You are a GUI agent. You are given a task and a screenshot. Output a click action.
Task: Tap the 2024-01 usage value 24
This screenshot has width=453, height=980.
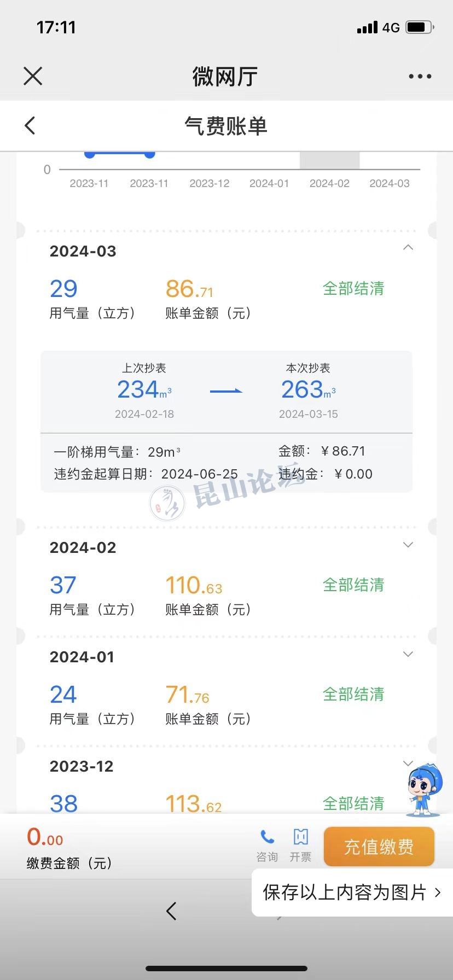tap(63, 695)
